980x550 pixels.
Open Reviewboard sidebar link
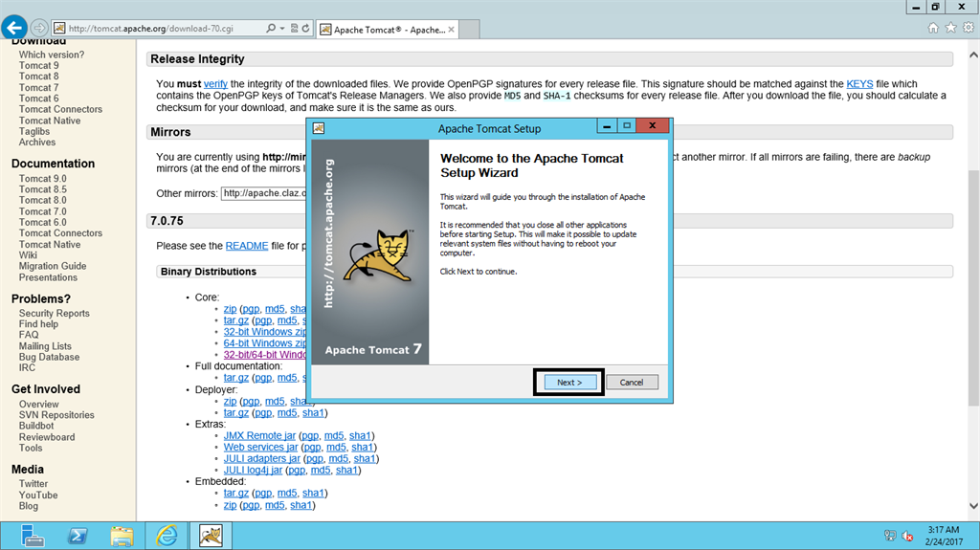click(x=47, y=437)
